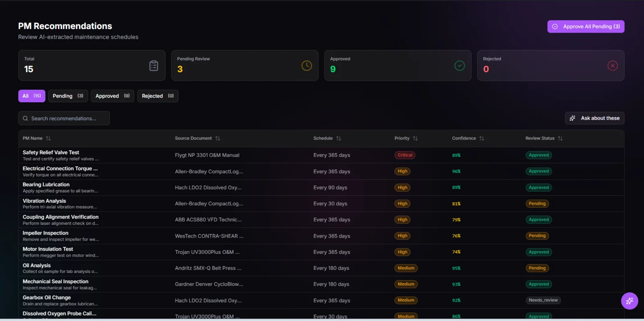Click Approved status for Safety Relief Valve Test
644x321 pixels.
tap(539, 155)
